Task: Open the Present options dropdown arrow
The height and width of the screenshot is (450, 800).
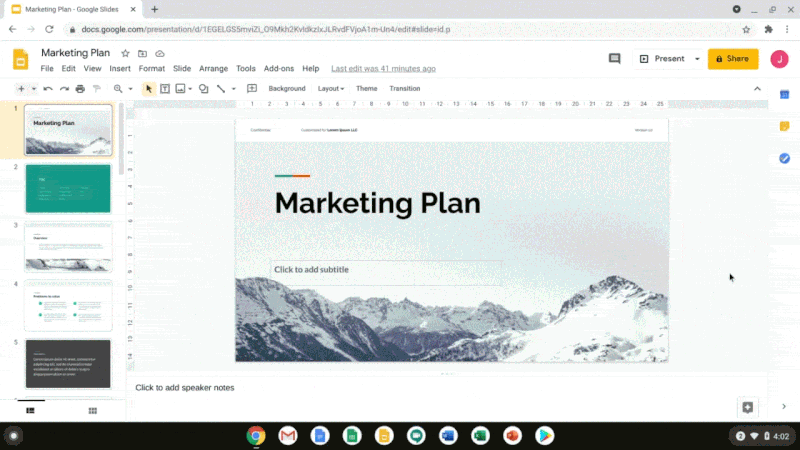Action: click(697, 59)
